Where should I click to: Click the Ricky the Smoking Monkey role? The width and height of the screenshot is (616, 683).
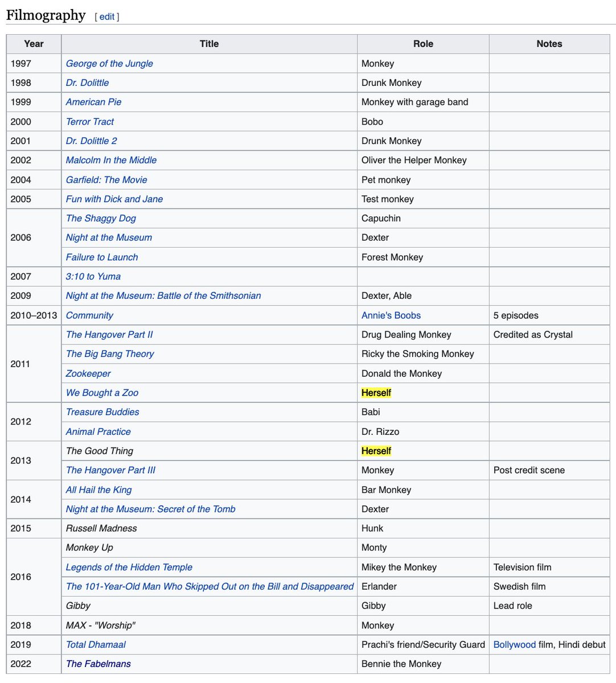point(417,354)
